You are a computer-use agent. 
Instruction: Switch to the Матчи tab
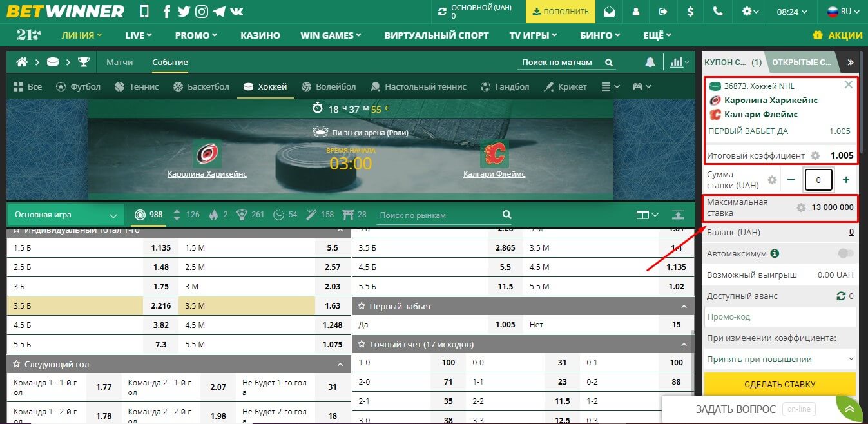click(x=119, y=63)
